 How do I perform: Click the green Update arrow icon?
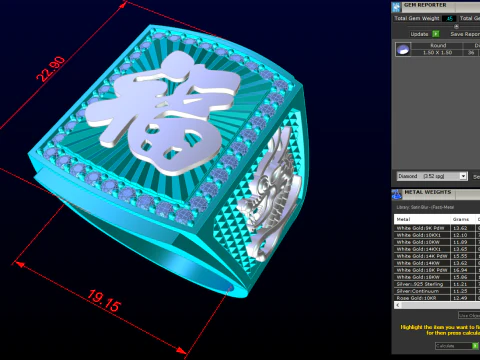tap(436, 34)
